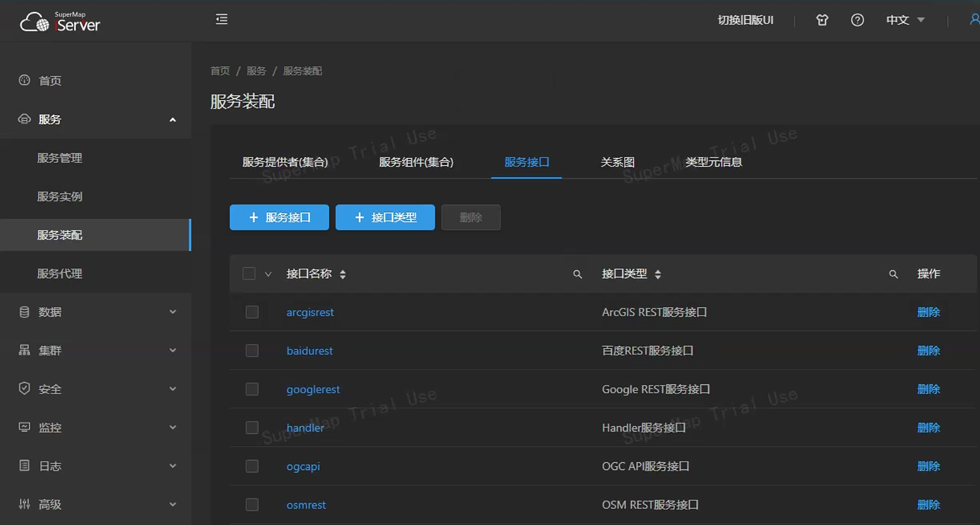The image size is (980, 525).
Task: Click the SuperMap iServer logo
Action: pos(60,22)
